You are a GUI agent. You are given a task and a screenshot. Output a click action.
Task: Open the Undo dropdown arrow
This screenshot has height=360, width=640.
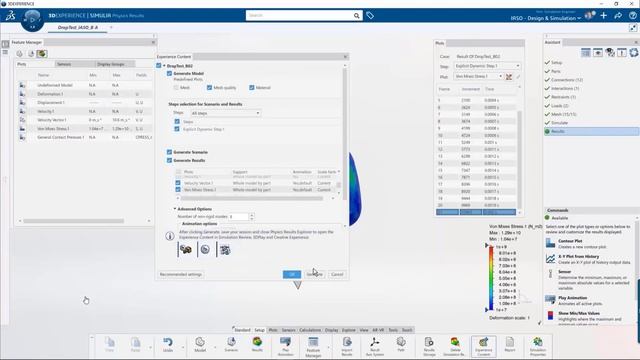click(183, 347)
